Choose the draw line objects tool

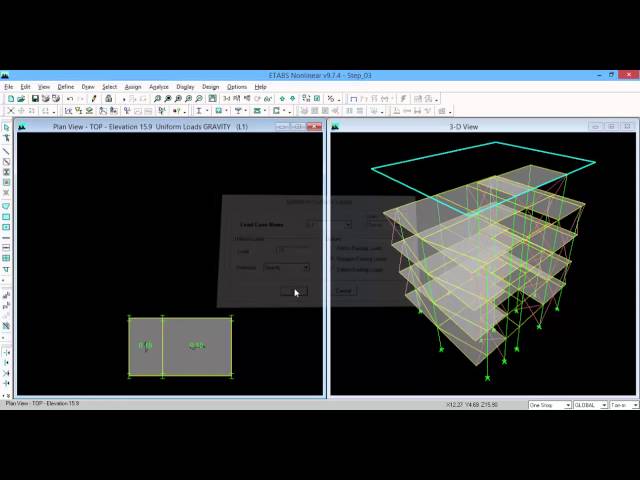tap(7, 151)
